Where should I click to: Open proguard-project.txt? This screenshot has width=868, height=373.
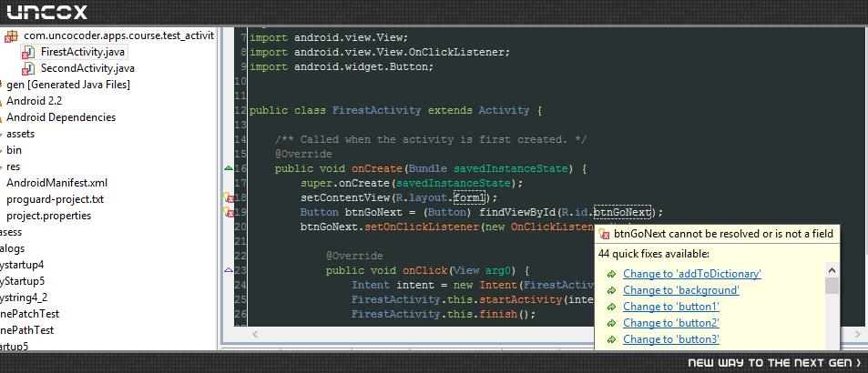pyautogui.click(x=55, y=199)
